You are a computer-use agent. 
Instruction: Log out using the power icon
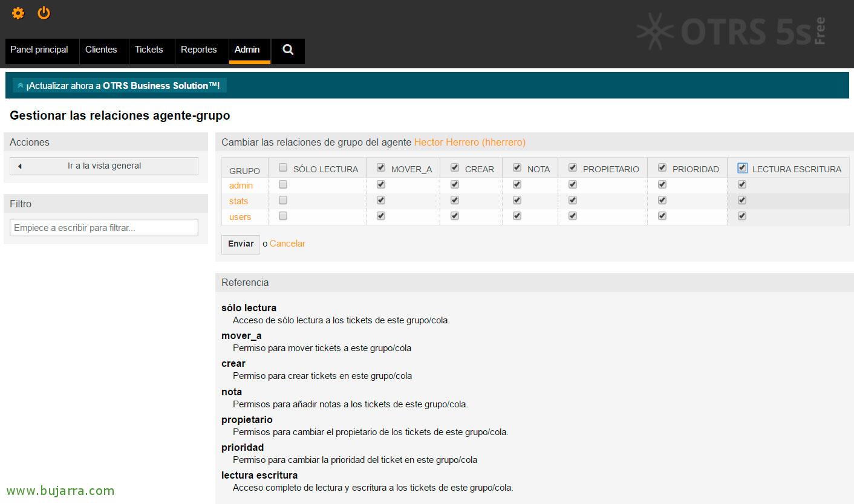coord(44,13)
